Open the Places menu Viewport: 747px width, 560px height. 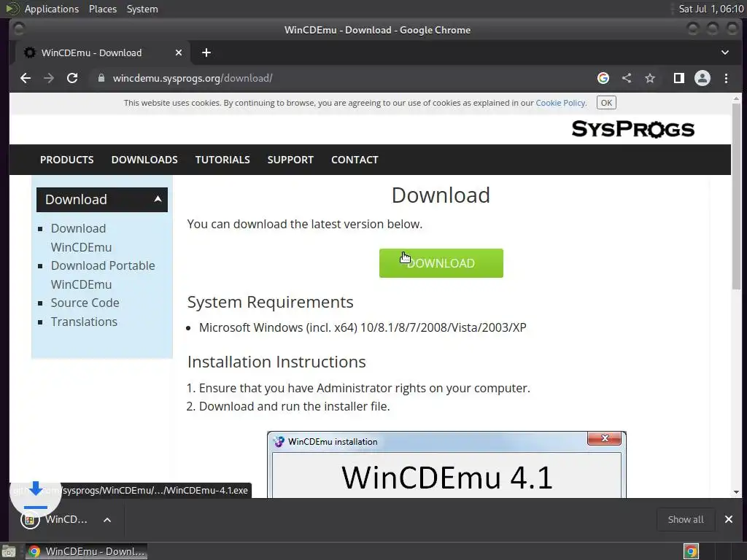103,9
